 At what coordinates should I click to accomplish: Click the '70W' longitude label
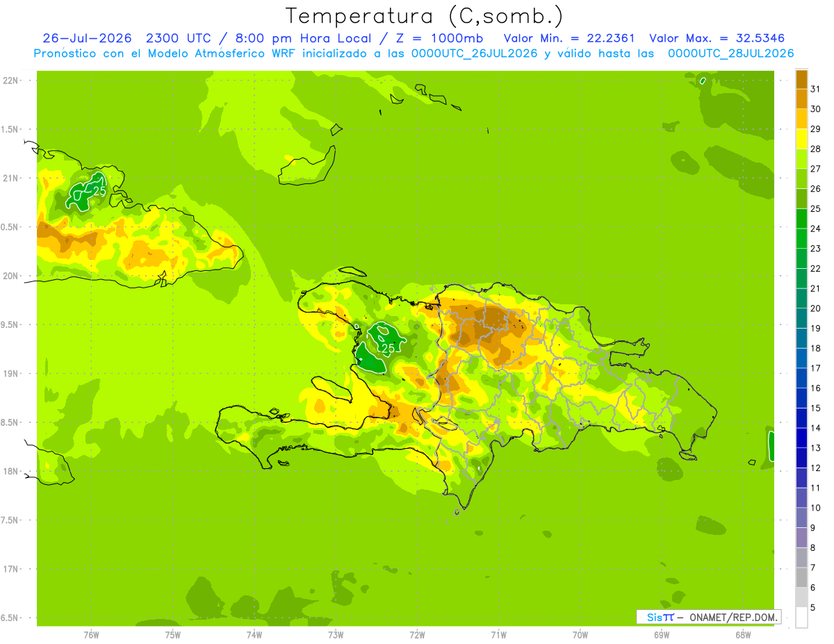pyautogui.click(x=580, y=634)
